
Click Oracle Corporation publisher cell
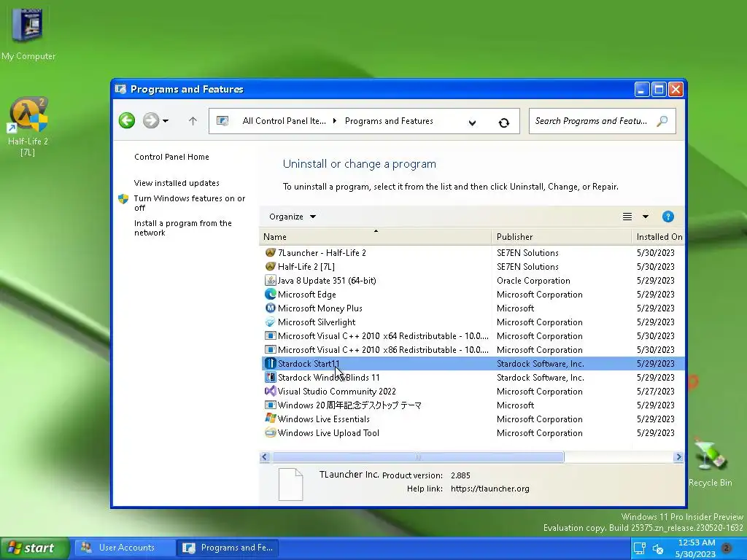click(x=533, y=281)
